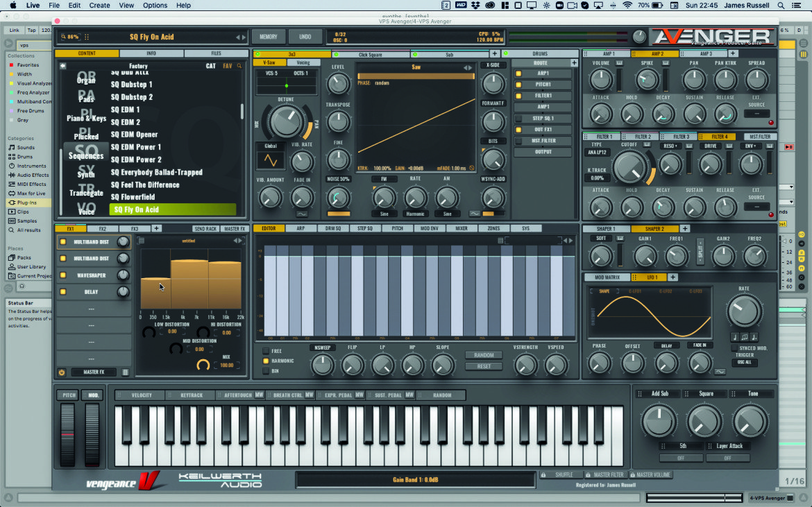This screenshot has height=507, width=812.
Task: Open the Global vibrato mode dropdown
Action: pyautogui.click(x=271, y=146)
